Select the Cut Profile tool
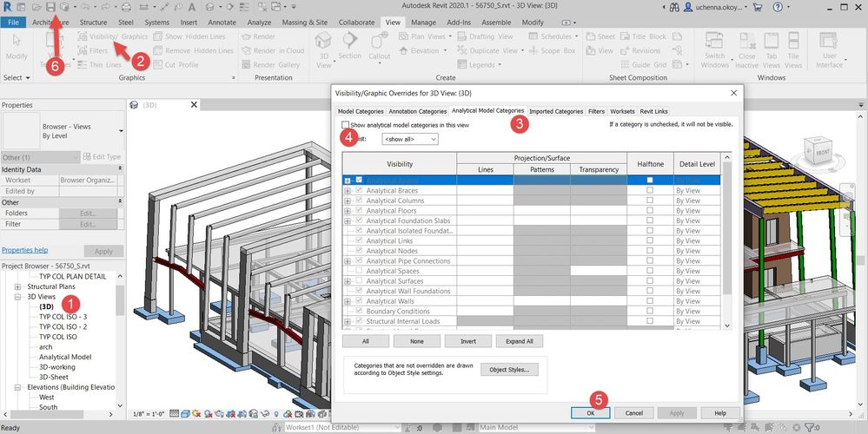This screenshot has height=434, width=868. [176, 65]
